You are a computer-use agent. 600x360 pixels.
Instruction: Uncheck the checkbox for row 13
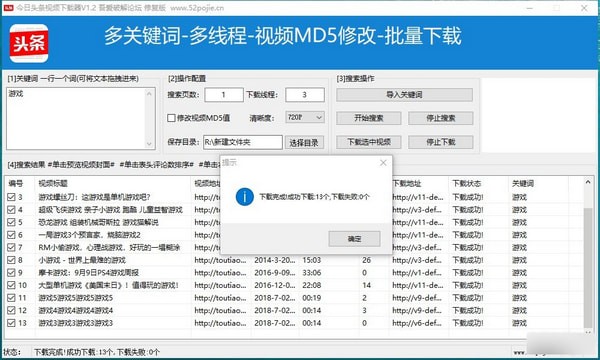11,323
